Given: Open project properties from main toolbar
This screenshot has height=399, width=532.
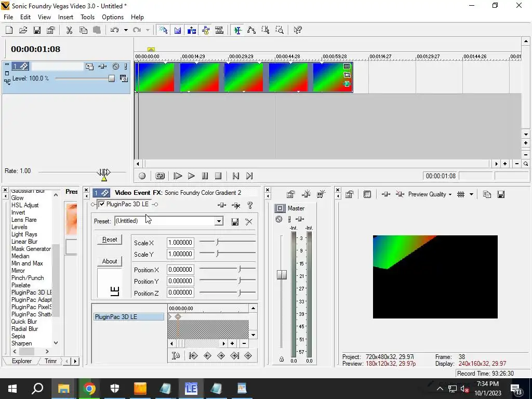Looking at the screenshot, I should pos(51,30).
